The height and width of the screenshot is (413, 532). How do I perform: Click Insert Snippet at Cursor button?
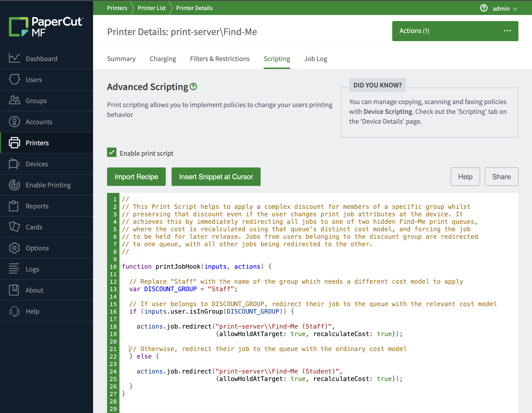(216, 177)
